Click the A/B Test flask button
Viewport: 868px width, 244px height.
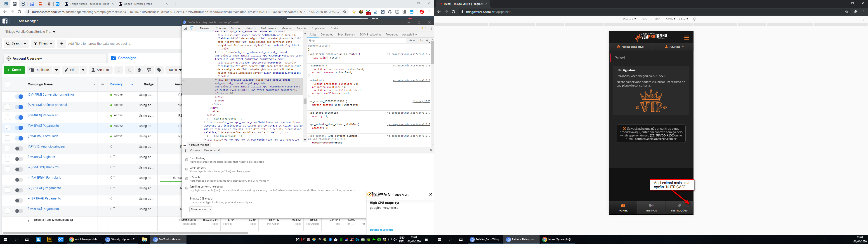100,70
